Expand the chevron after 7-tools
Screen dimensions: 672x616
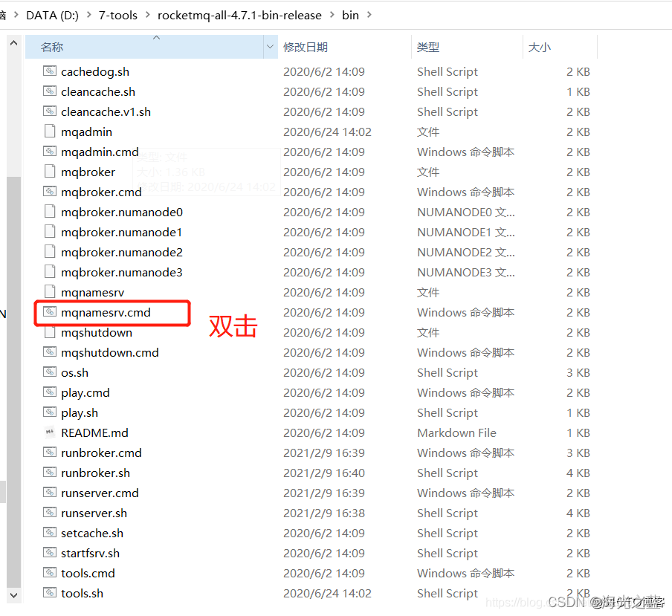[148, 15]
